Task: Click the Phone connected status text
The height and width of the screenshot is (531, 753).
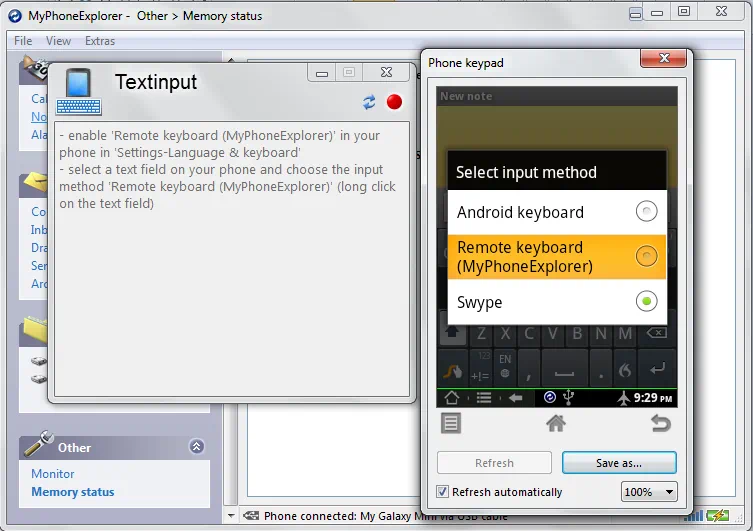Action: [385, 516]
